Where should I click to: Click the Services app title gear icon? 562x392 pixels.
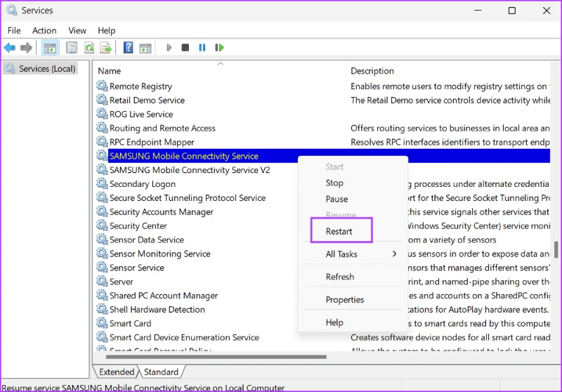point(12,11)
